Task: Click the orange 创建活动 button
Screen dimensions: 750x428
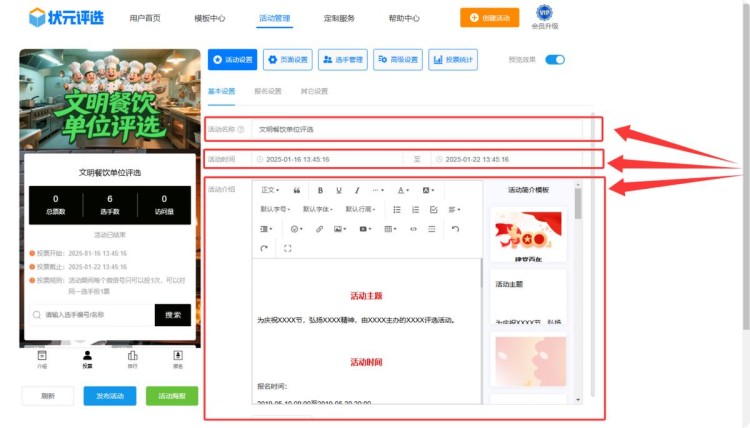Action: (x=490, y=18)
